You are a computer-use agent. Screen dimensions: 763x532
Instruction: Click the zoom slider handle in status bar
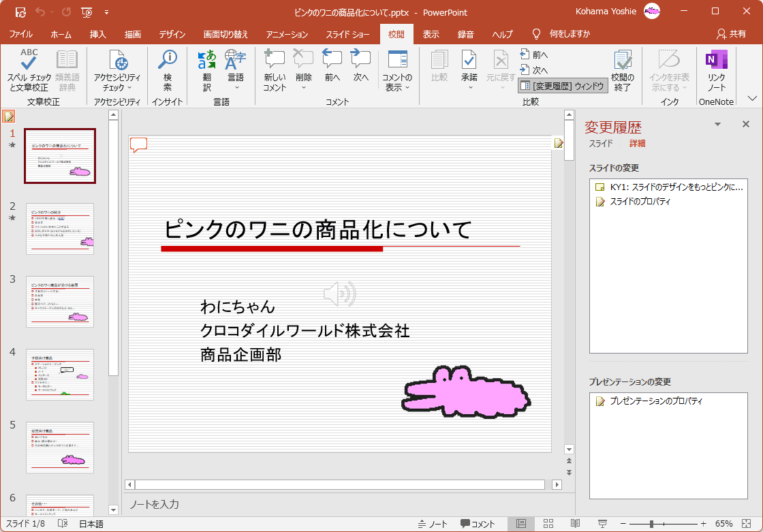point(652,524)
